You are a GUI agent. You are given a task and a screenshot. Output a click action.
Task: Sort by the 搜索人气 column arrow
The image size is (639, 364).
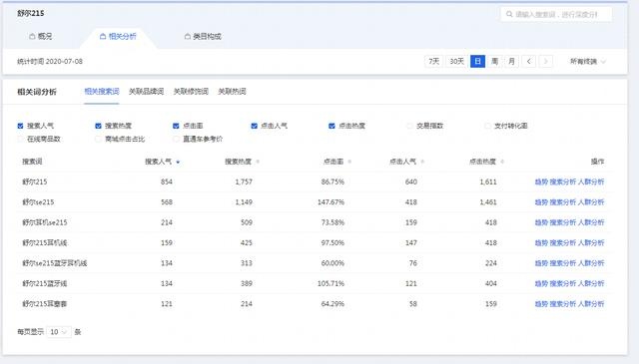[x=178, y=162]
